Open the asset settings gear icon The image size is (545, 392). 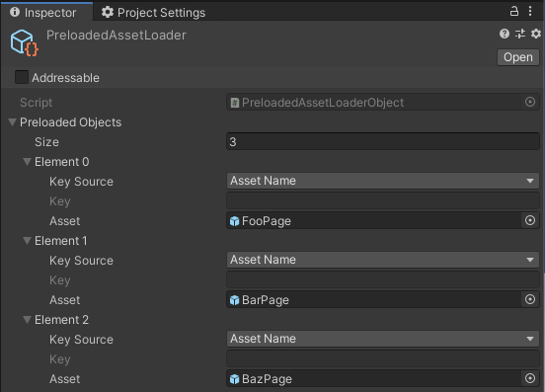pos(535,34)
